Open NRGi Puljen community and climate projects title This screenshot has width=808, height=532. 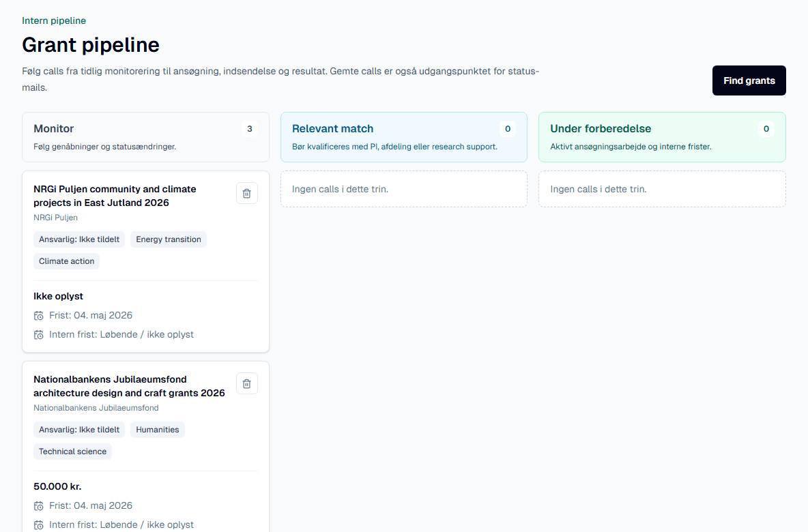pyautogui.click(x=115, y=196)
